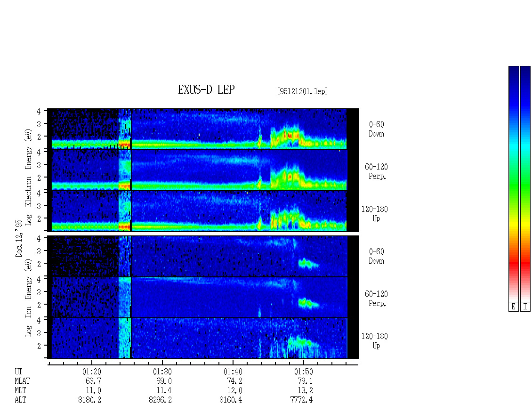The width and height of the screenshot is (532, 412).
Task: Select MLT value 12.0
Action: coord(234,390)
